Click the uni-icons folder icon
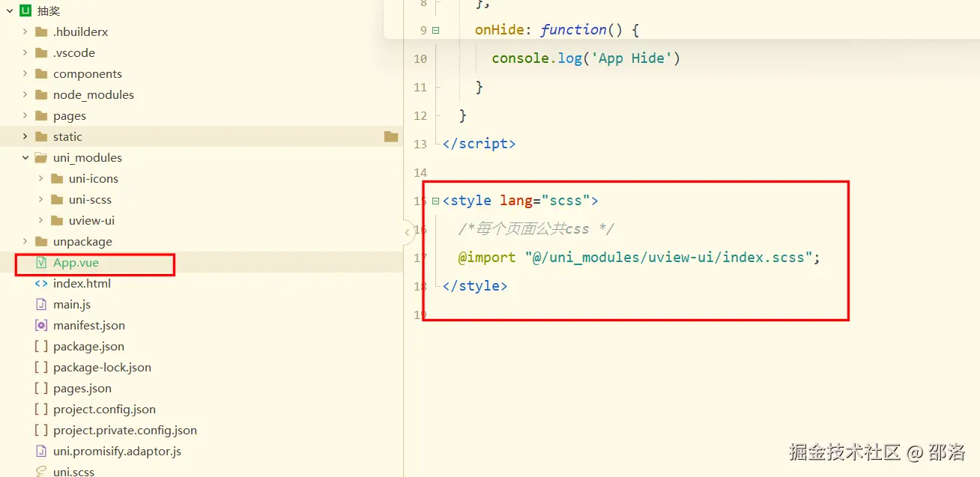 pyautogui.click(x=56, y=179)
